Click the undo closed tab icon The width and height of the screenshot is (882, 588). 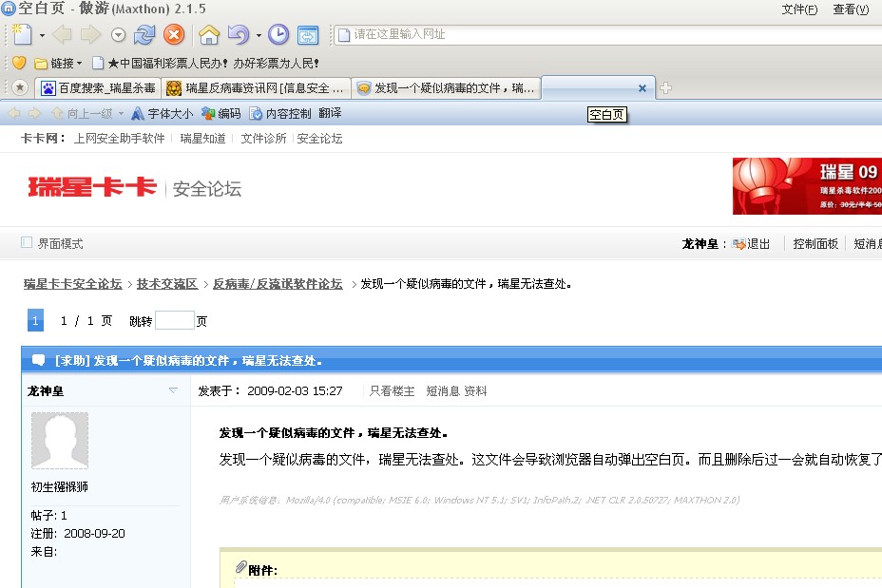click(240, 35)
